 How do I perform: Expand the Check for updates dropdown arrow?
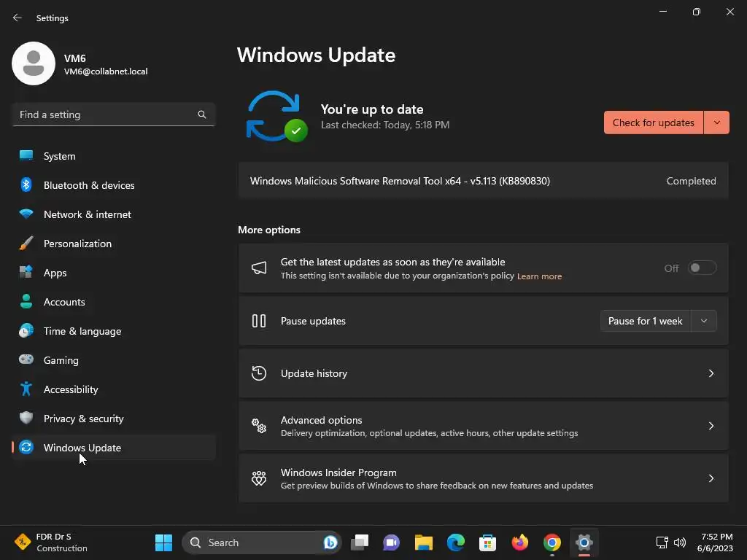(716, 122)
